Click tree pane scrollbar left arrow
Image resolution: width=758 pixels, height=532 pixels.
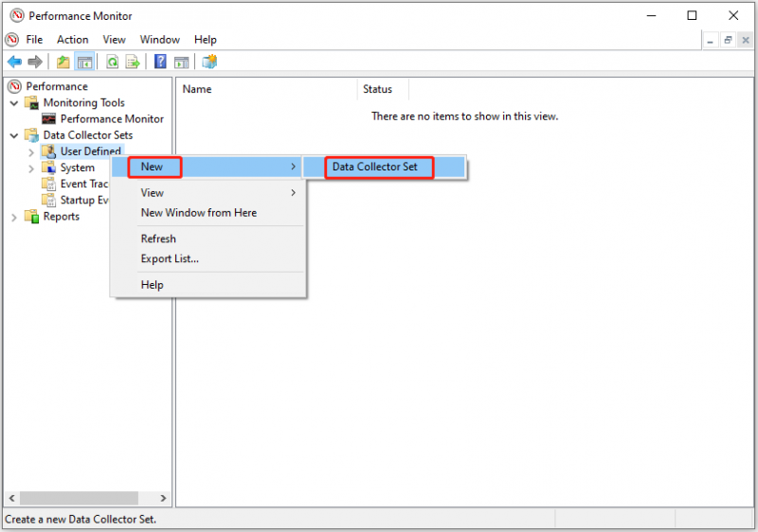(12, 498)
